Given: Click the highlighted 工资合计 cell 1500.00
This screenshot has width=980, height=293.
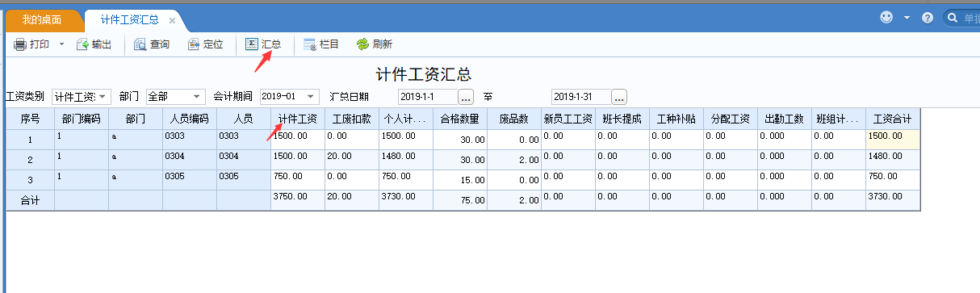Looking at the screenshot, I should tap(893, 139).
